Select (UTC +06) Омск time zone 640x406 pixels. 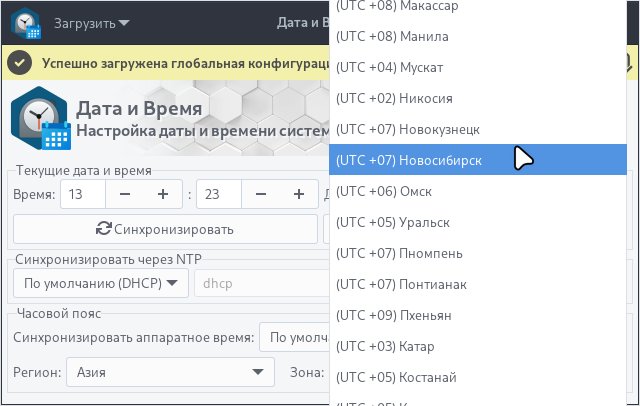(x=478, y=191)
